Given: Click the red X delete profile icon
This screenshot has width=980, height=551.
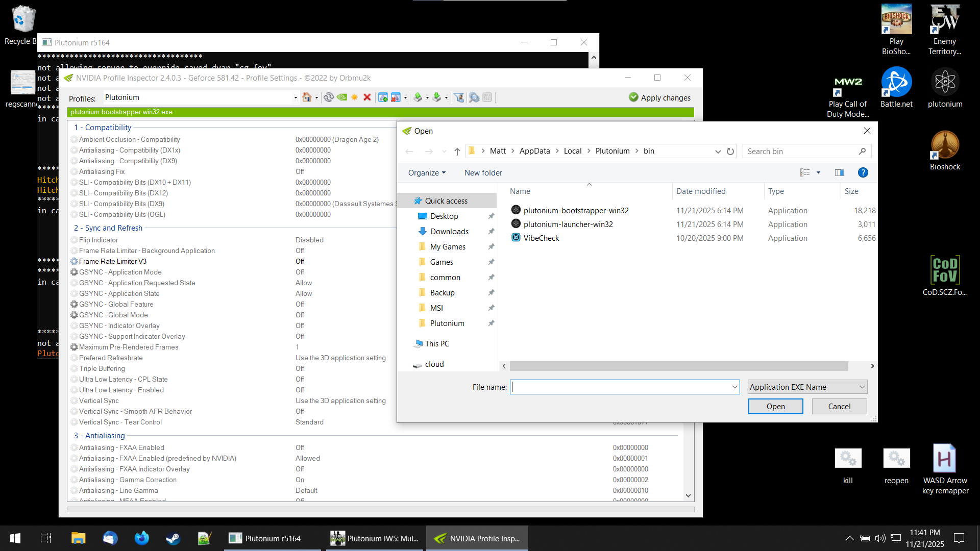Looking at the screenshot, I should click(366, 97).
